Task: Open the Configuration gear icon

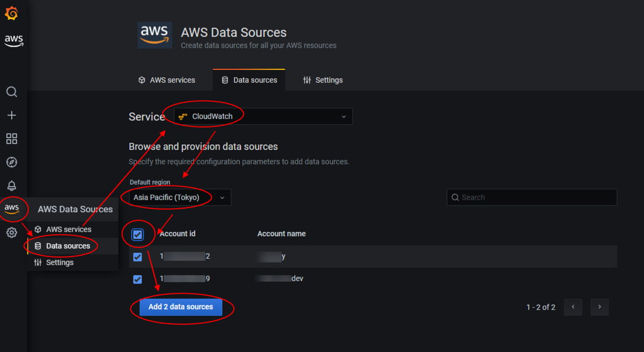Action: (x=11, y=232)
